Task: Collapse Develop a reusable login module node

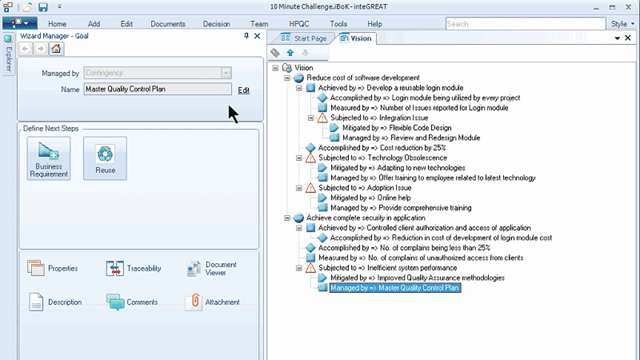Action: coord(299,88)
